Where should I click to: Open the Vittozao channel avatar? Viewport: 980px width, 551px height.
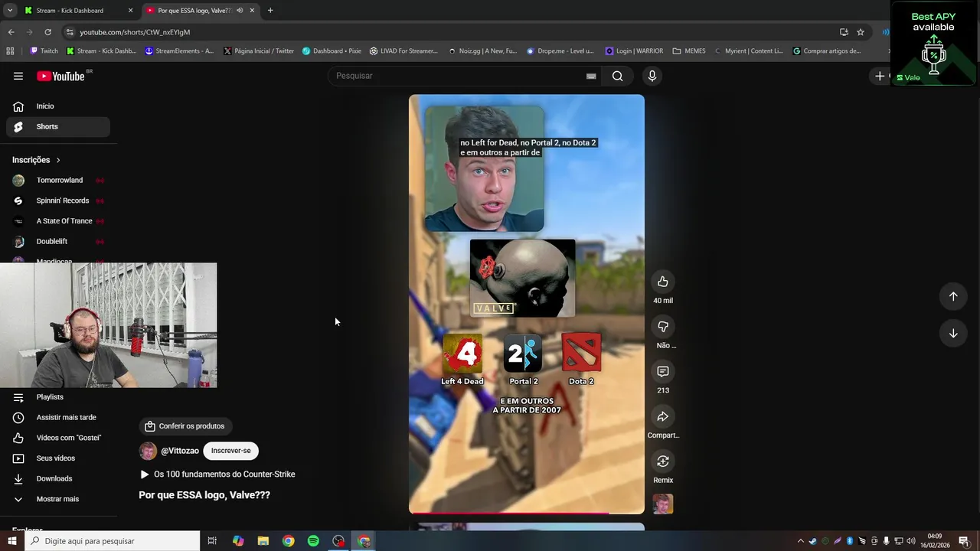148,451
